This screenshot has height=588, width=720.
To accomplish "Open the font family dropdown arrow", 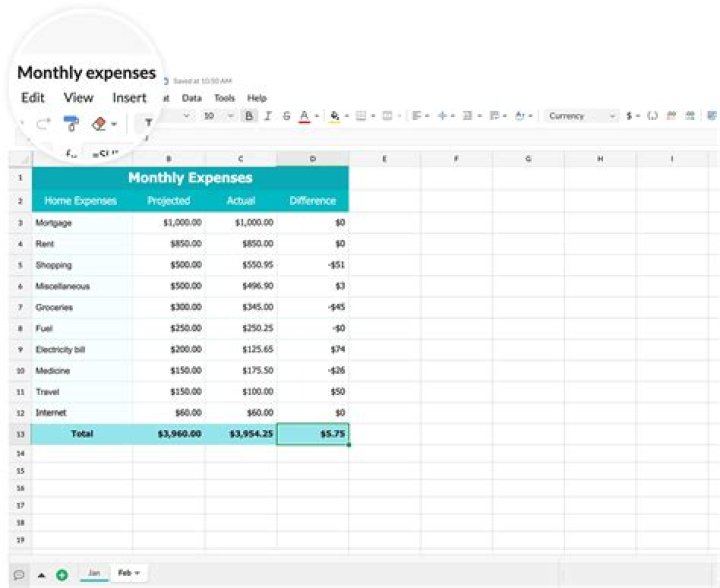I will [x=186, y=116].
